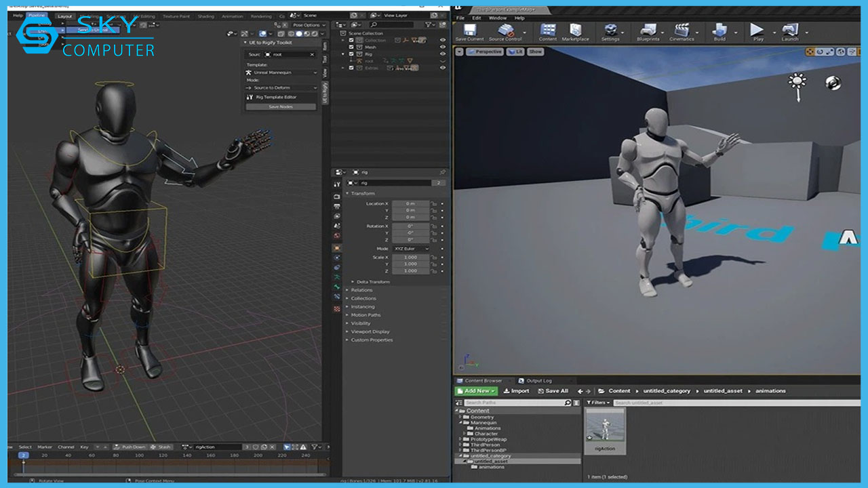Viewport: 868px width, 488px height.
Task: Switch to the Output Log tab
Action: (x=539, y=381)
